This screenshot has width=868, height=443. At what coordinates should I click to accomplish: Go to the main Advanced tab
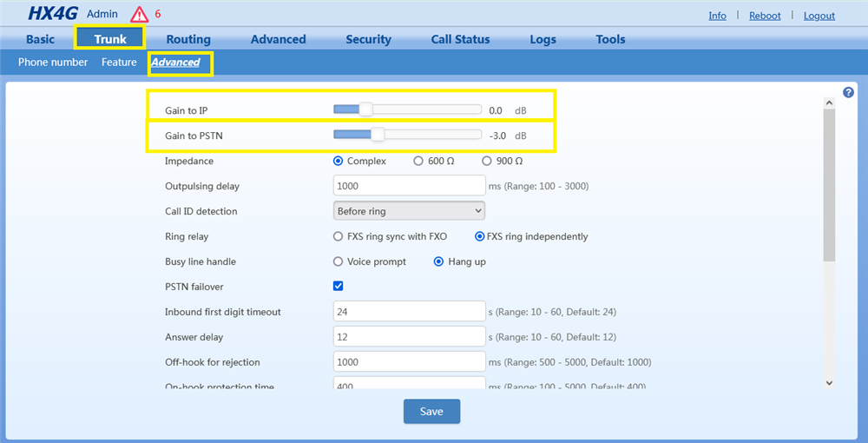278,39
